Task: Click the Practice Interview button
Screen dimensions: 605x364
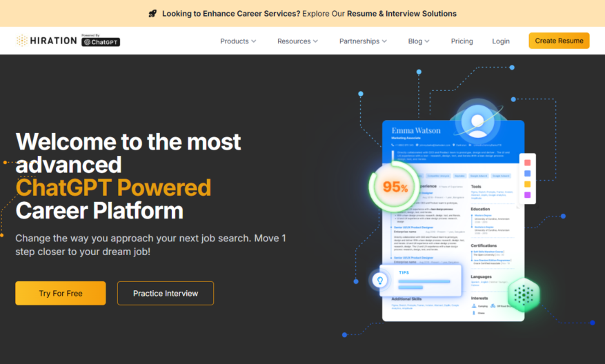Action: [x=166, y=293]
